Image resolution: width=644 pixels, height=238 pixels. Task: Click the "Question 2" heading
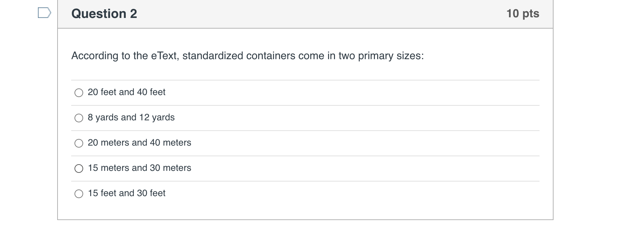(104, 14)
